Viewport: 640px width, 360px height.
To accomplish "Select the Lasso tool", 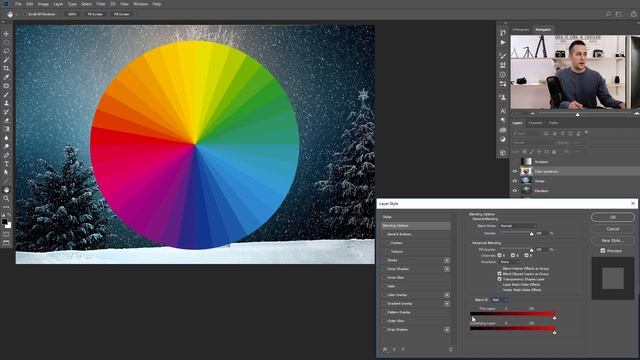I will pos(6,51).
